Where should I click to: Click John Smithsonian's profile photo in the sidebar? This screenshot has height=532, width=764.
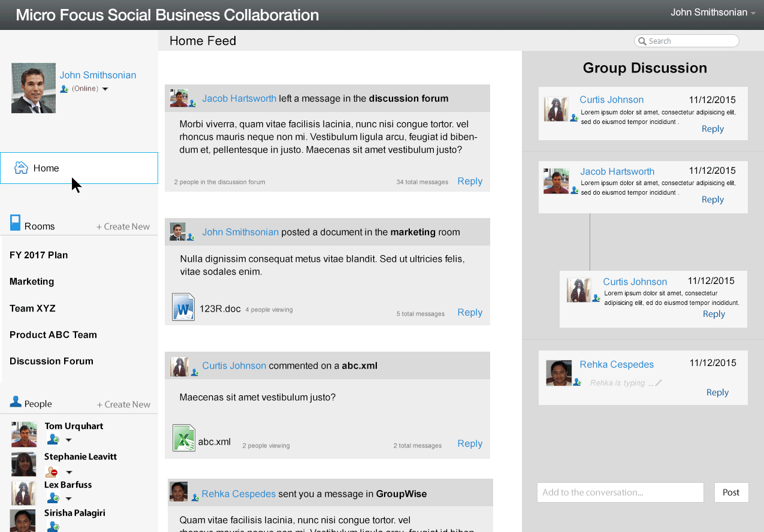[34, 88]
